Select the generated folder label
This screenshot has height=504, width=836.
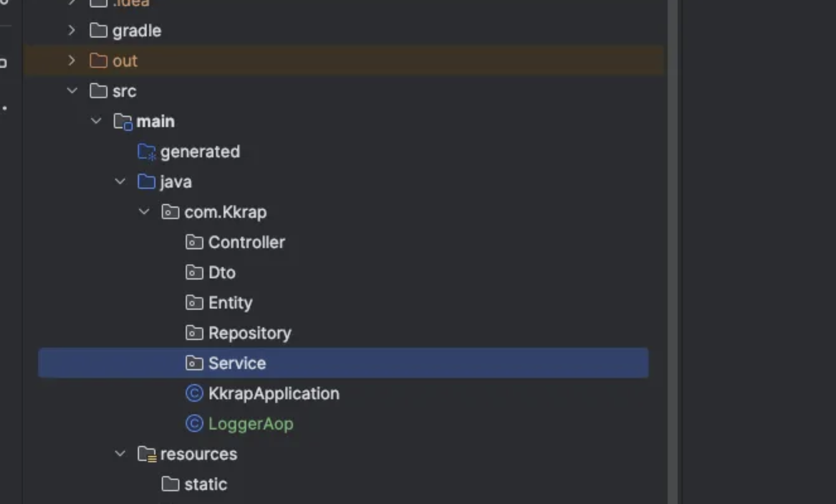[200, 152]
